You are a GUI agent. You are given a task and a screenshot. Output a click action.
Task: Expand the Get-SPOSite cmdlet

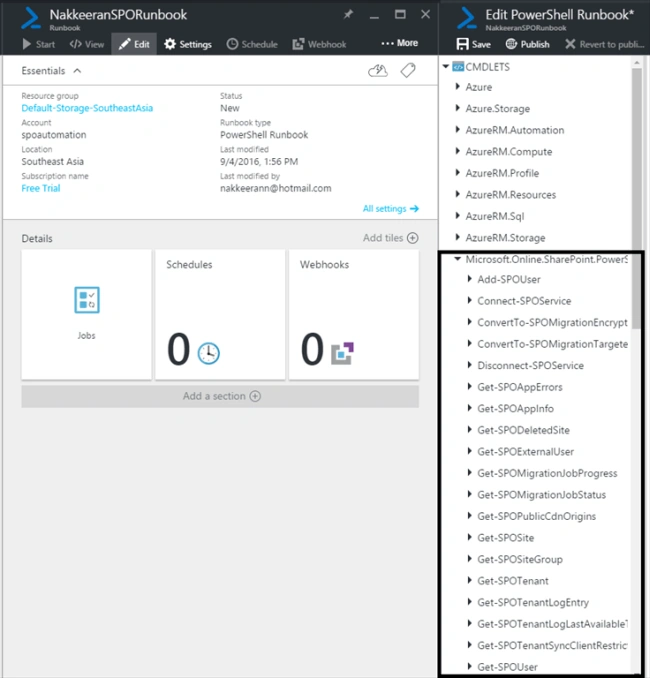(x=470, y=537)
